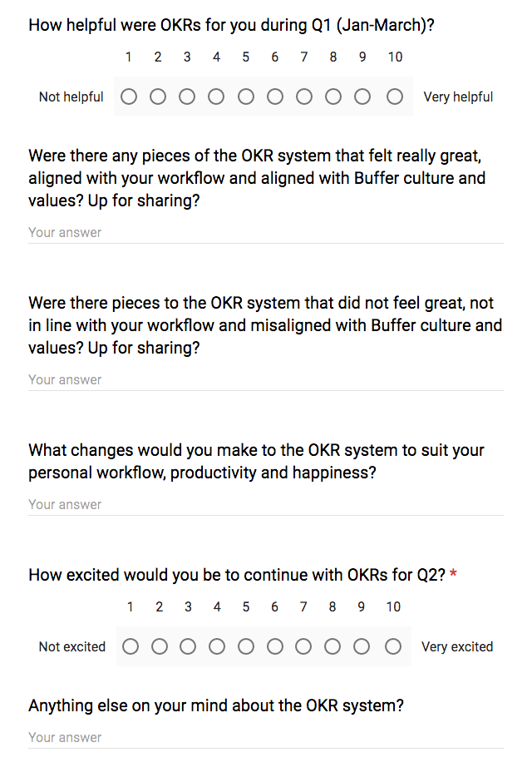Select rating 5 for OKR helpfulness question

[x=245, y=96]
